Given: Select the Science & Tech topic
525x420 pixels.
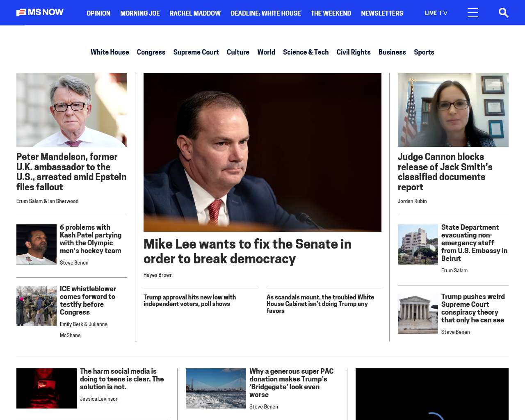Looking at the screenshot, I should coord(306,52).
